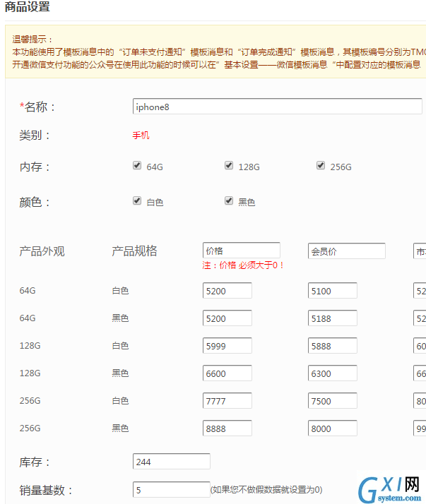Image resolution: width=426 pixels, height=504 pixels.
Task: Click the price field showing 5999
Action: 227,346
